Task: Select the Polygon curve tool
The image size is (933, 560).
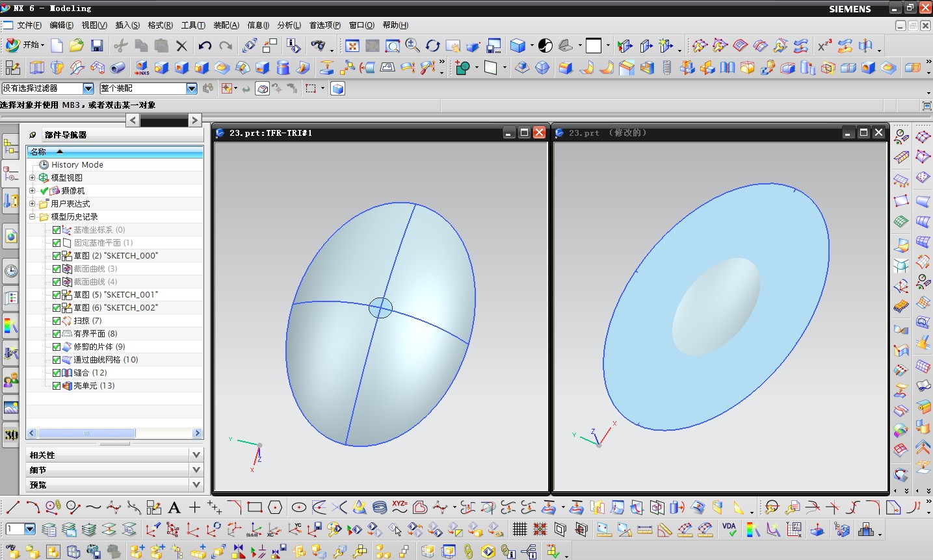Action: [275, 507]
